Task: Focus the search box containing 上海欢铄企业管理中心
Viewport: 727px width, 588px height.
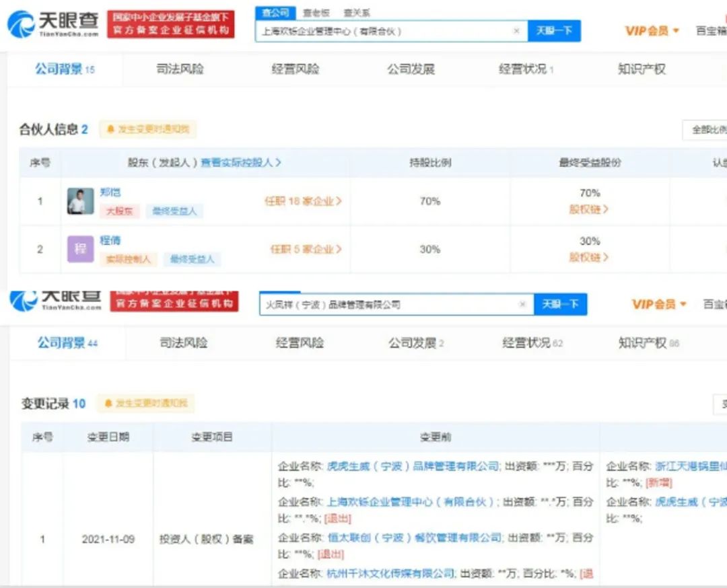Action: pos(391,31)
